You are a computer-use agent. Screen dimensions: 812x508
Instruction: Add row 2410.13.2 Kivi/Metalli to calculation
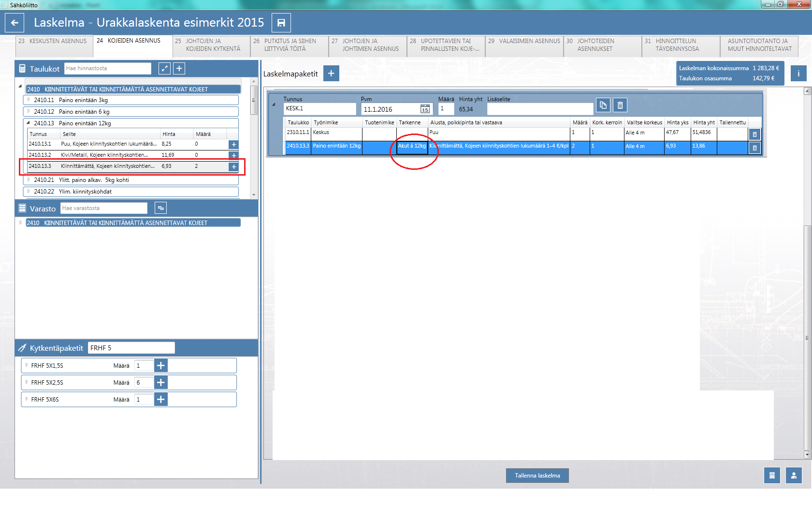pyautogui.click(x=233, y=155)
